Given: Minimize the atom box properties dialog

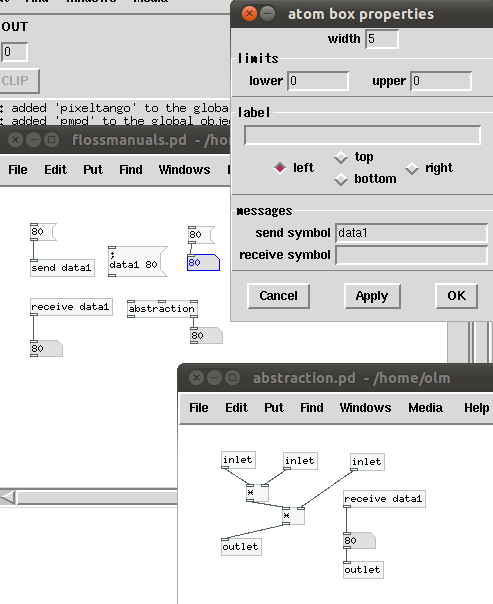Looking at the screenshot, I should click(x=267, y=14).
